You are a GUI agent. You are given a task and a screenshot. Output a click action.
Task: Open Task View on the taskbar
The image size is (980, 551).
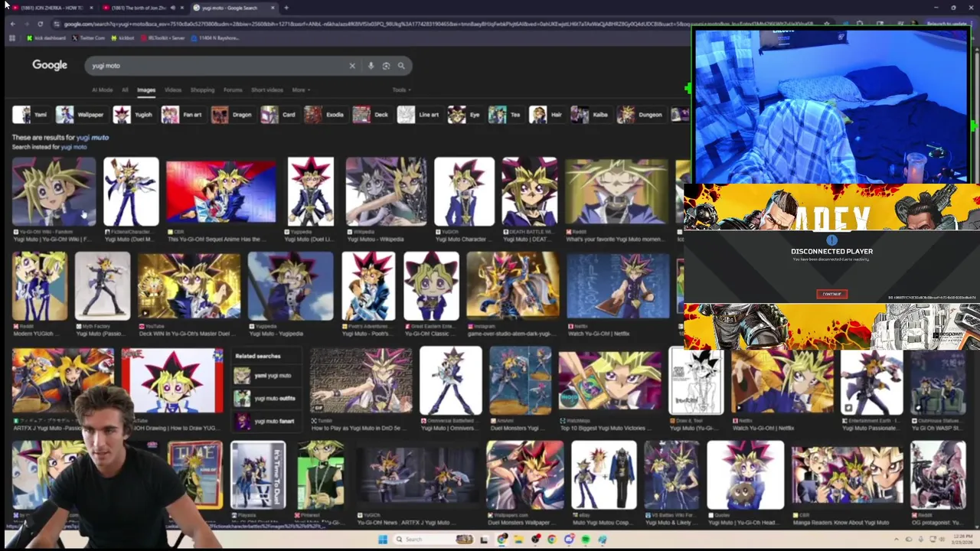click(484, 540)
